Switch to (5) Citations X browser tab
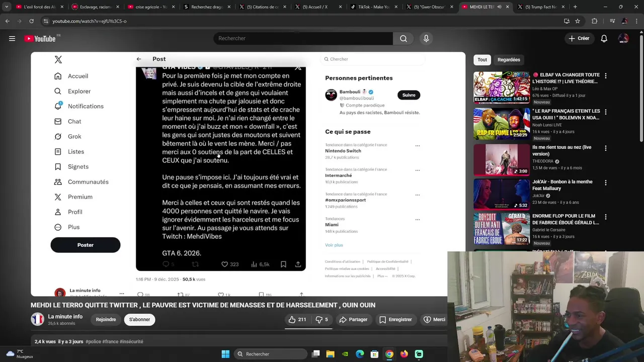Screen dimensions: 644x362 click(262, 7)
